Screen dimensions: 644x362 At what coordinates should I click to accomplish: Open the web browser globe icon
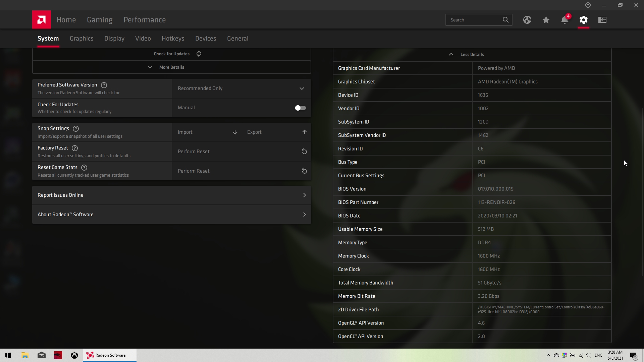(x=527, y=20)
